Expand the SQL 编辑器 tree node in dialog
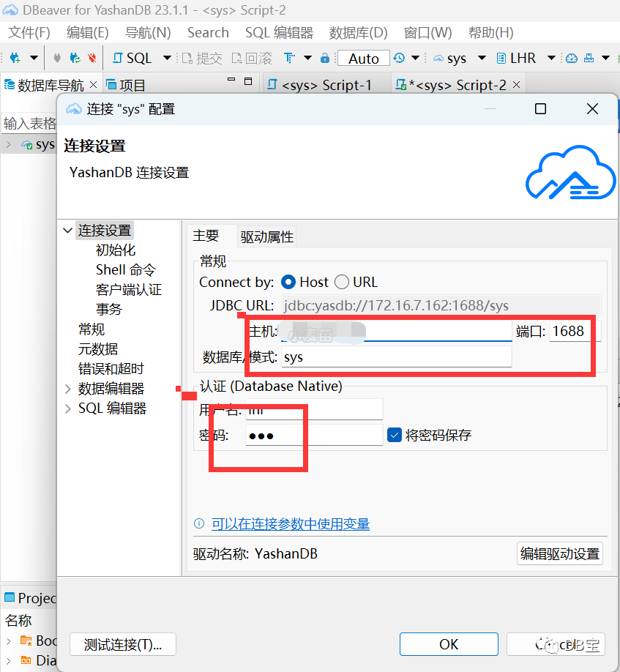Viewport: 620px width, 672px height. tap(67, 408)
